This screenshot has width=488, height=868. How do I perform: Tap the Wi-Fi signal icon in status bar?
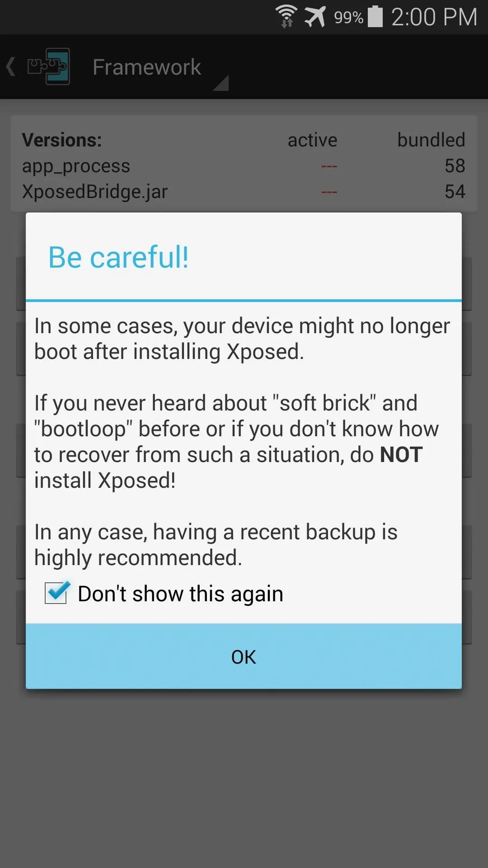click(286, 16)
